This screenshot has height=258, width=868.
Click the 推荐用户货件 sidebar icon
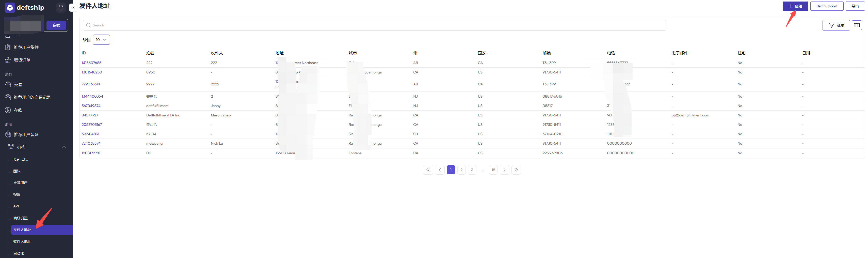(8, 47)
